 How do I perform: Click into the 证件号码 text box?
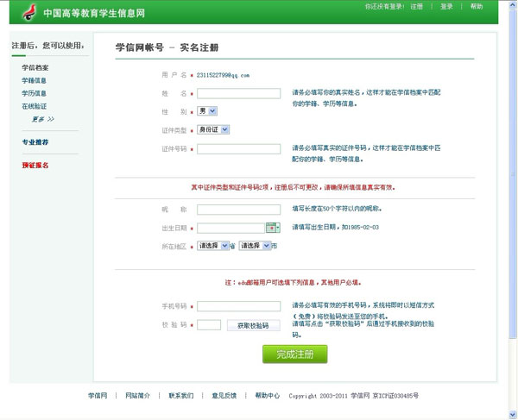pyautogui.click(x=238, y=148)
